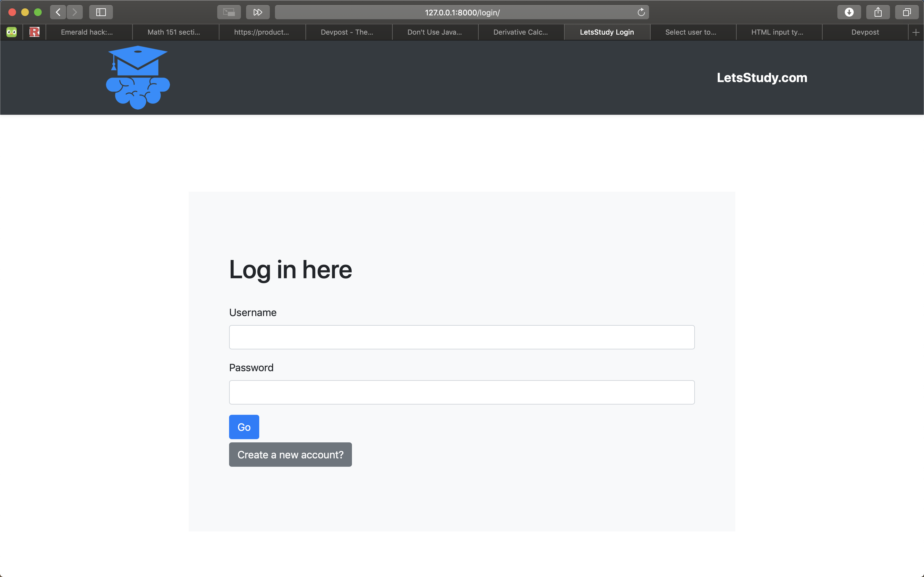Switch to the Derivative Calc tab
Image resolution: width=924 pixels, height=577 pixels.
click(520, 32)
